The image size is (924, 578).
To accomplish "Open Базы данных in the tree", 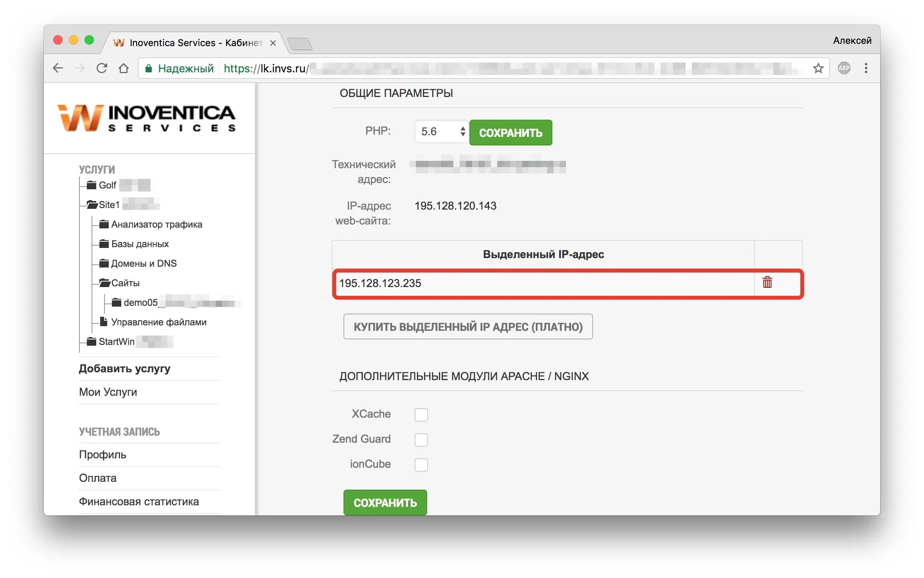I will point(140,244).
